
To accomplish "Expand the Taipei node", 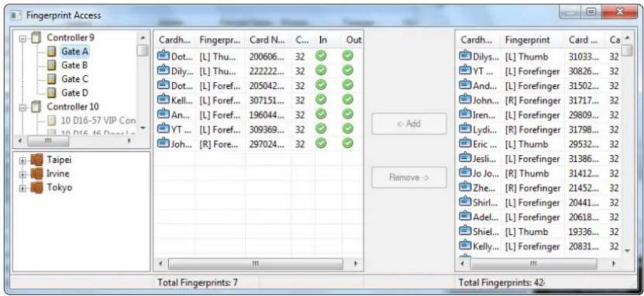I will (23, 161).
